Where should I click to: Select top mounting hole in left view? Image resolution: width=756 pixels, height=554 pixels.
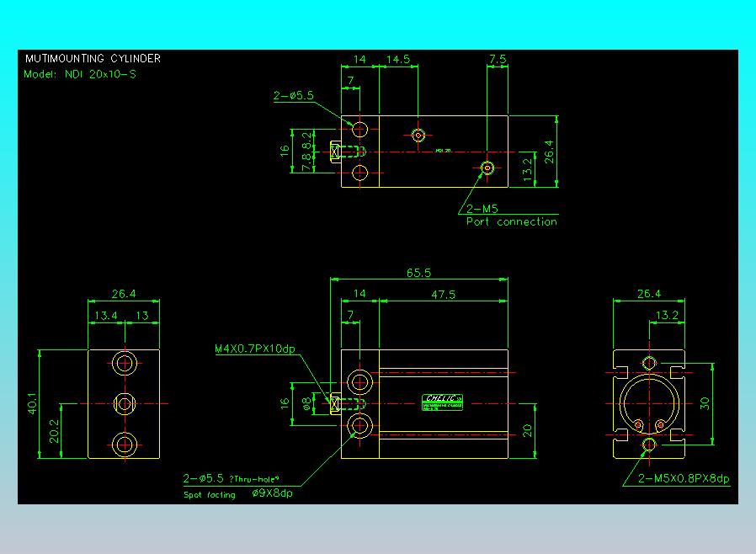(x=125, y=364)
